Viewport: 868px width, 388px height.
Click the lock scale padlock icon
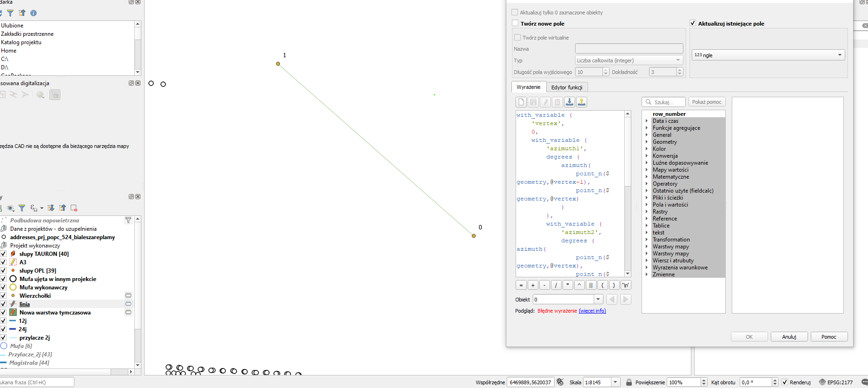629,382
